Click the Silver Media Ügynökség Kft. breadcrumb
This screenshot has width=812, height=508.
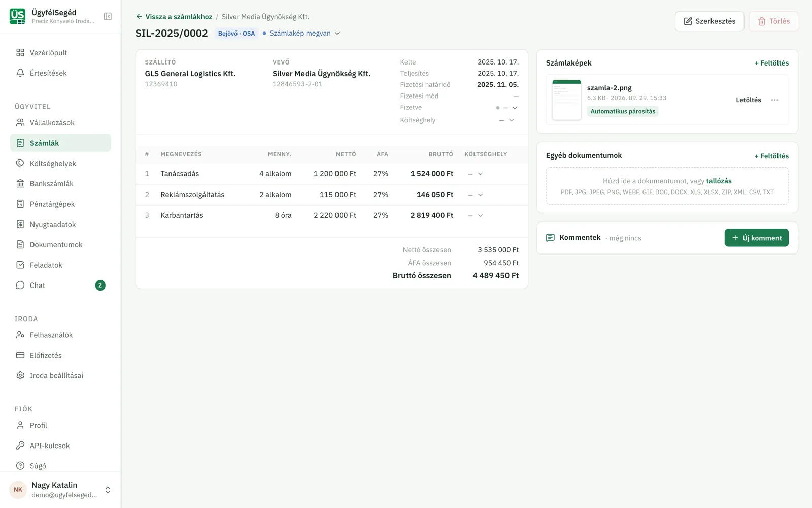click(265, 17)
